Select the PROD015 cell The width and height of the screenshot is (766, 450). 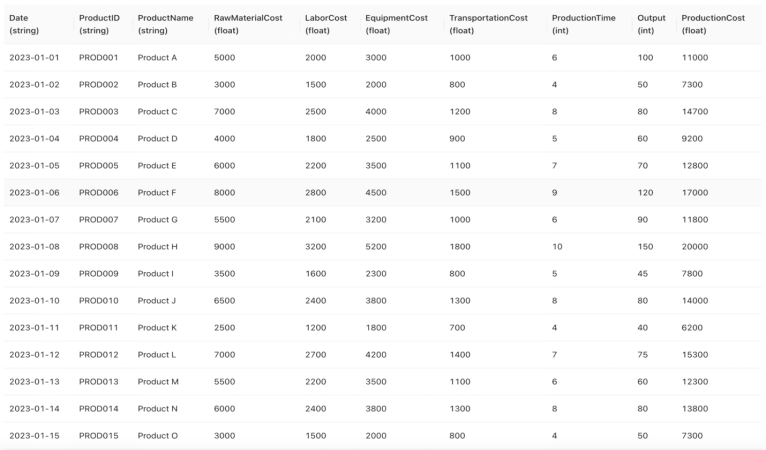[x=99, y=436]
